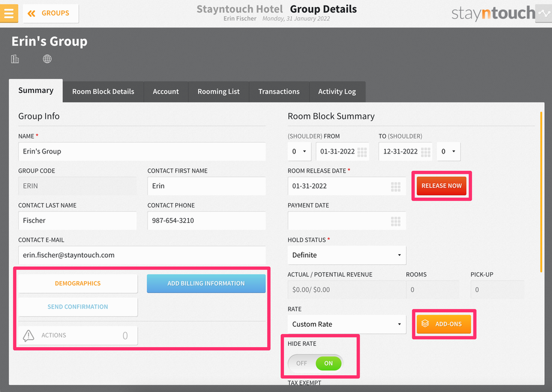Open the Hold Status dropdown
The width and height of the screenshot is (552, 392).
[347, 255]
